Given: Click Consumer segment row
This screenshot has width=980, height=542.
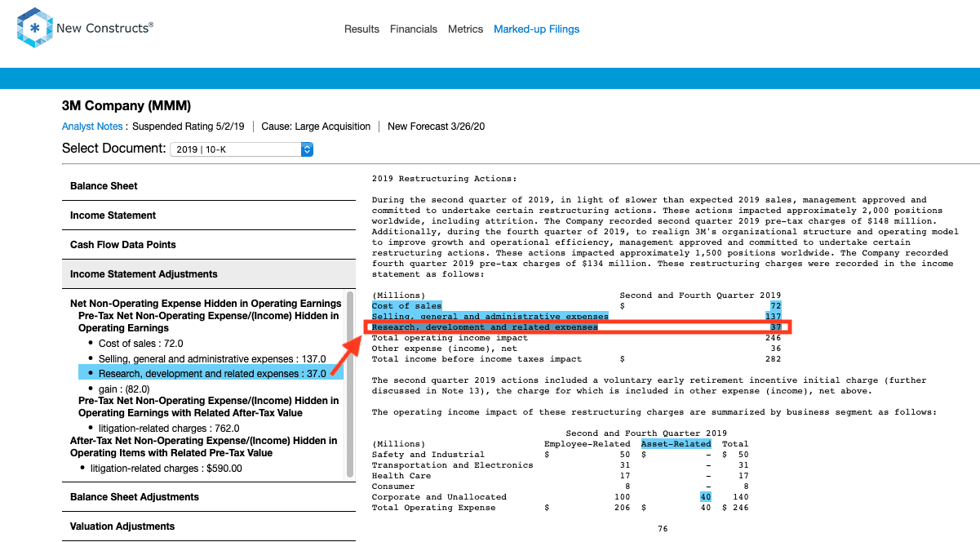Looking at the screenshot, I should point(560,486).
